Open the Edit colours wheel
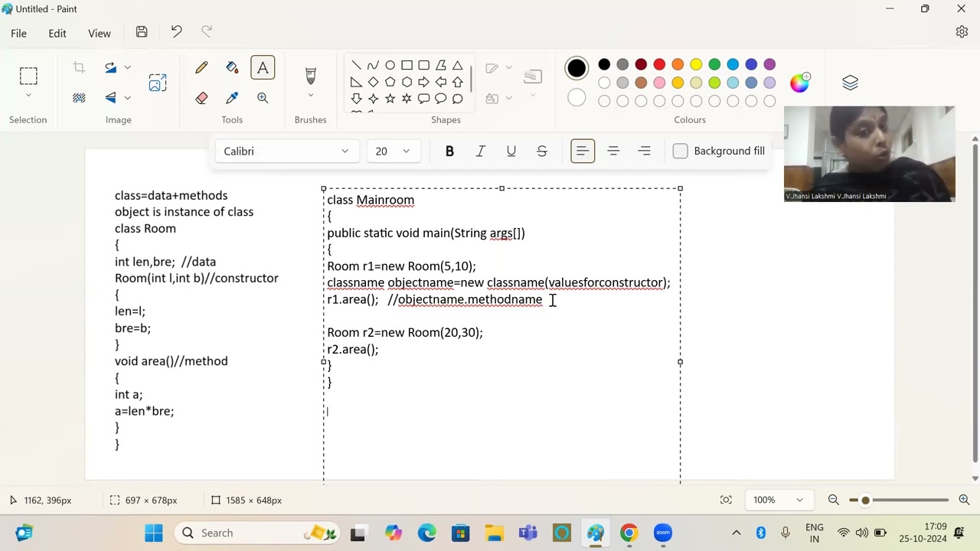This screenshot has height=551, width=980. pos(800,83)
